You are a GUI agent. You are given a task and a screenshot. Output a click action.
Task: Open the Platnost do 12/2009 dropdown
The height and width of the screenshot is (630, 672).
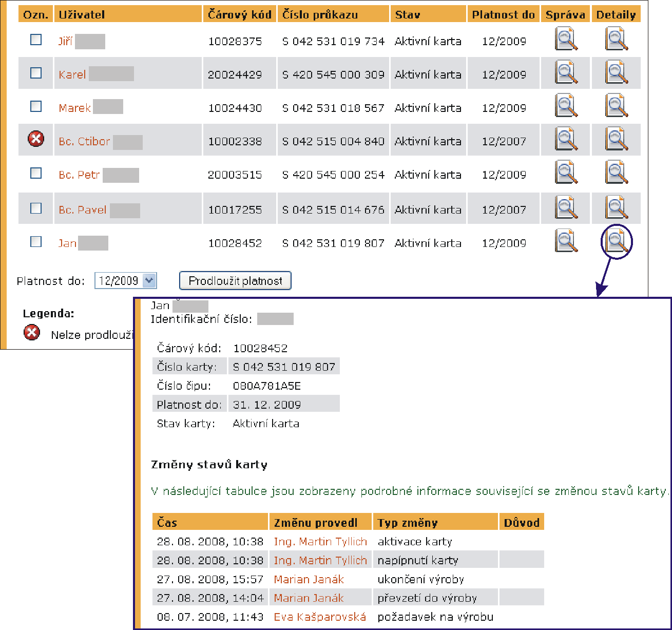coord(126,281)
